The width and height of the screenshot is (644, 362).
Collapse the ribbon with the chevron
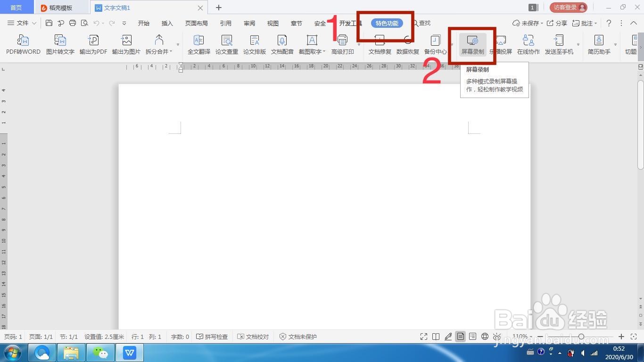(633, 23)
